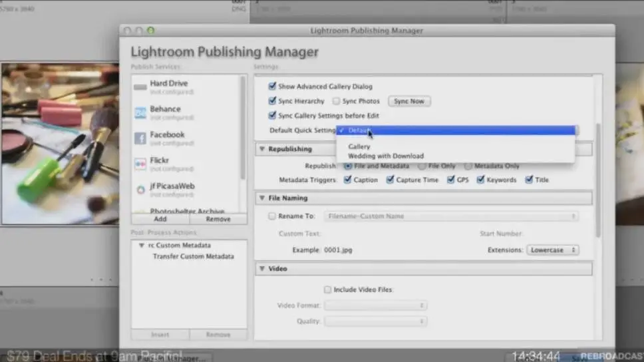Select Photoshelter Archive service row
Image resolution: width=644 pixels, height=362 pixels.
tap(186, 210)
